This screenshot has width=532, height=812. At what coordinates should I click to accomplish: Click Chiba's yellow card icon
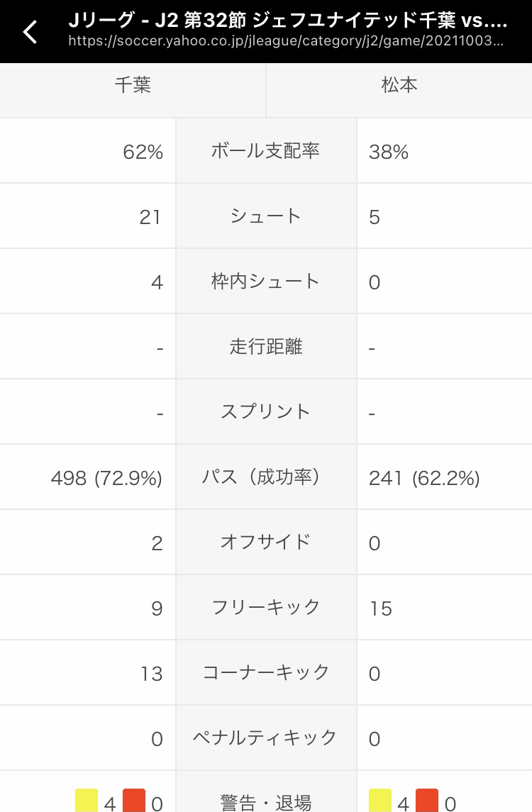pos(87,800)
